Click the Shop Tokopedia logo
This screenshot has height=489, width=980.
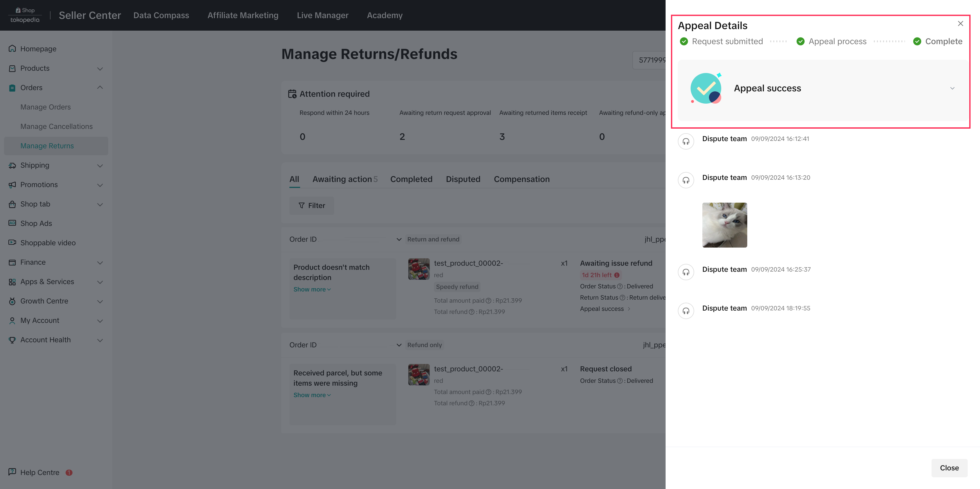pos(25,15)
